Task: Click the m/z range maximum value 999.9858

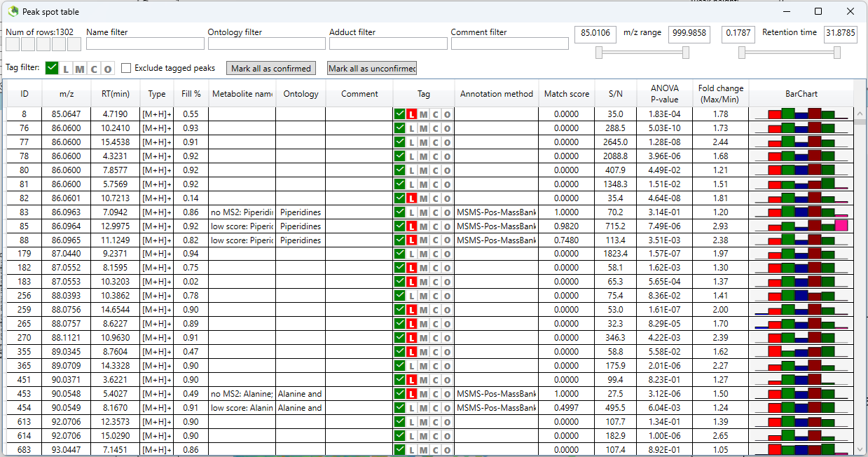Action: (x=689, y=33)
